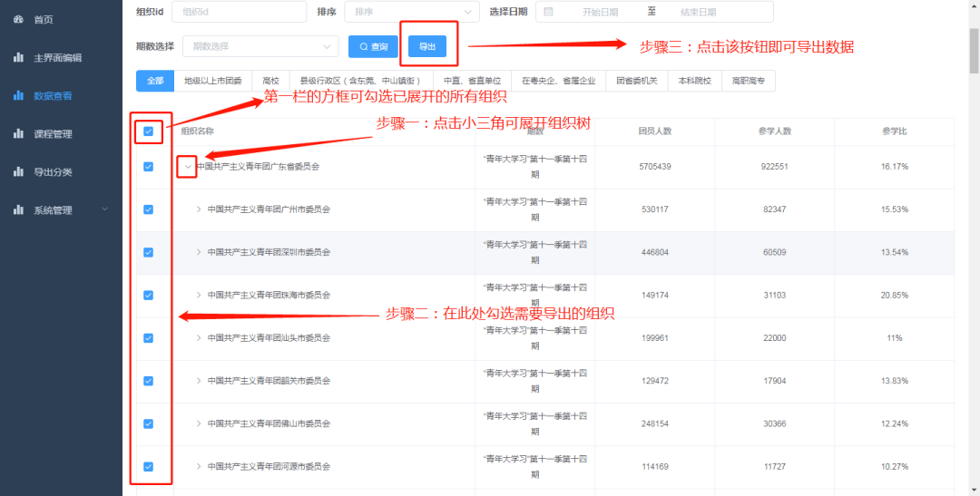Viewport: 980px width, 496px height.
Task: Uncheck the 汕头市委员会 row checkbox
Action: (149, 338)
